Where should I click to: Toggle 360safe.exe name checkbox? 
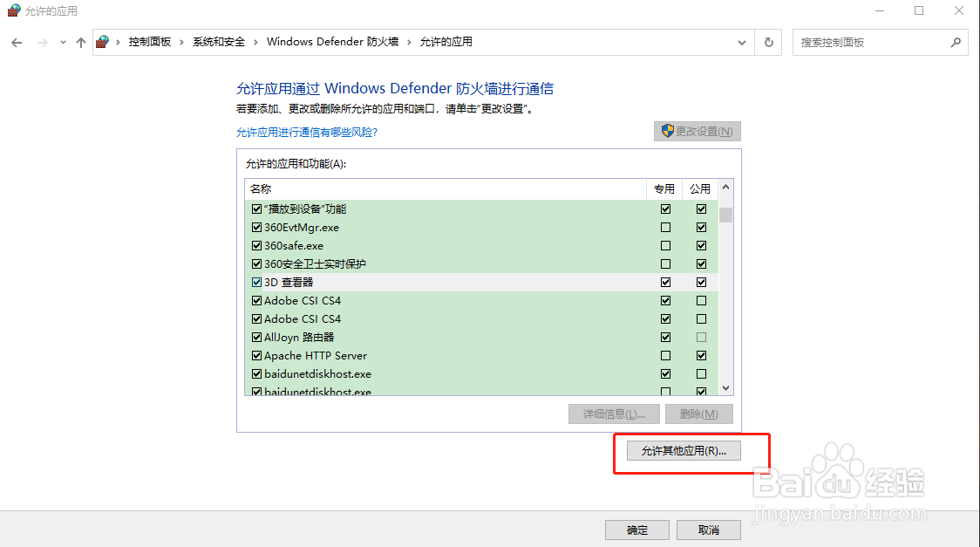click(x=257, y=246)
